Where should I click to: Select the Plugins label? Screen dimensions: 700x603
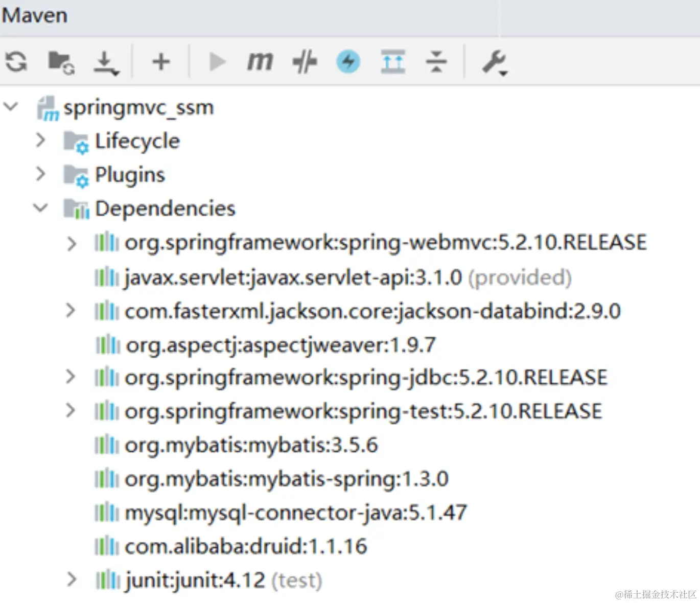[130, 175]
